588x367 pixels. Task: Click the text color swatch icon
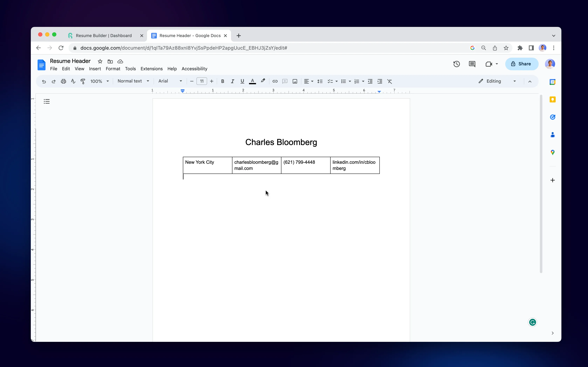[253, 81]
